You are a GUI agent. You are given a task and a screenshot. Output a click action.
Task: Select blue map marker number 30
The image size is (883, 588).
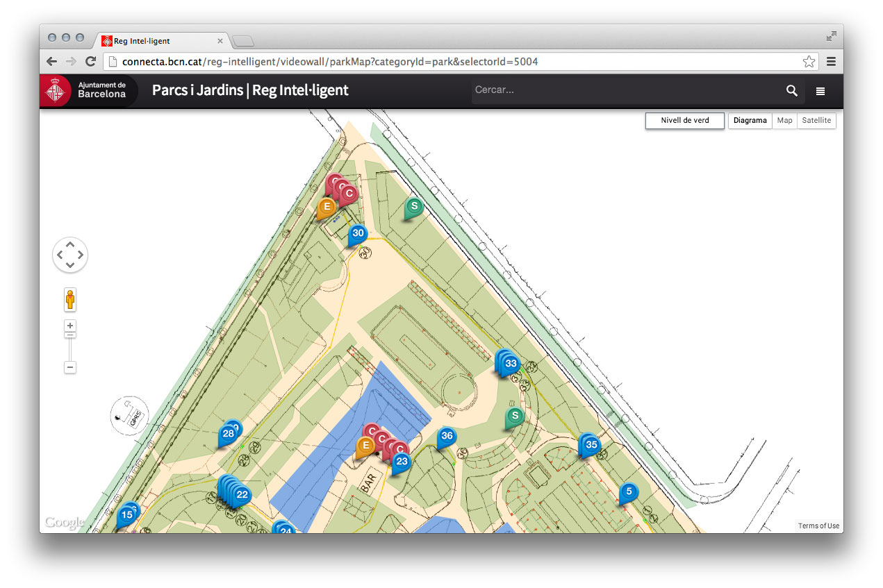click(358, 234)
